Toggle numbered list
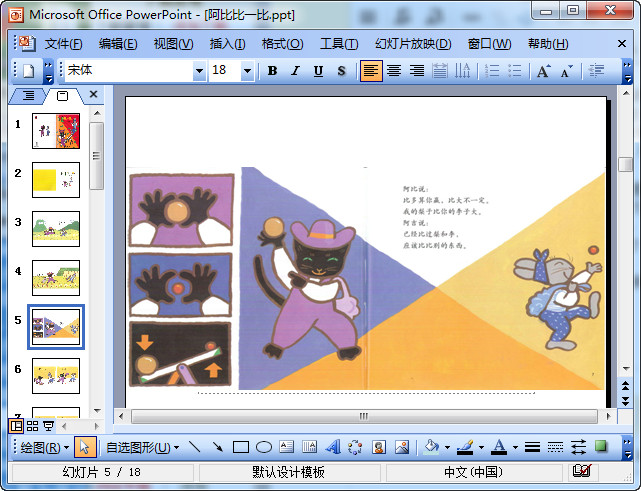Image resolution: width=641 pixels, height=491 pixels. click(492, 71)
